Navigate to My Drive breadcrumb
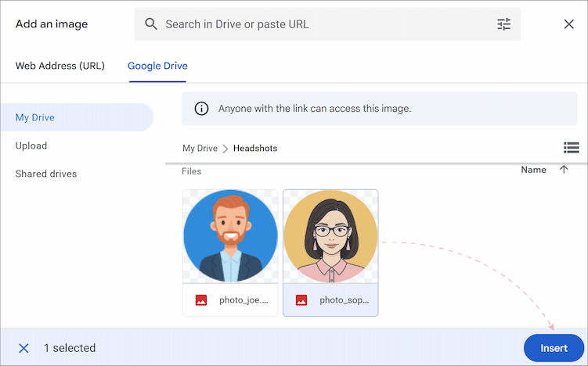Image resolution: width=588 pixels, height=366 pixels. click(x=200, y=148)
